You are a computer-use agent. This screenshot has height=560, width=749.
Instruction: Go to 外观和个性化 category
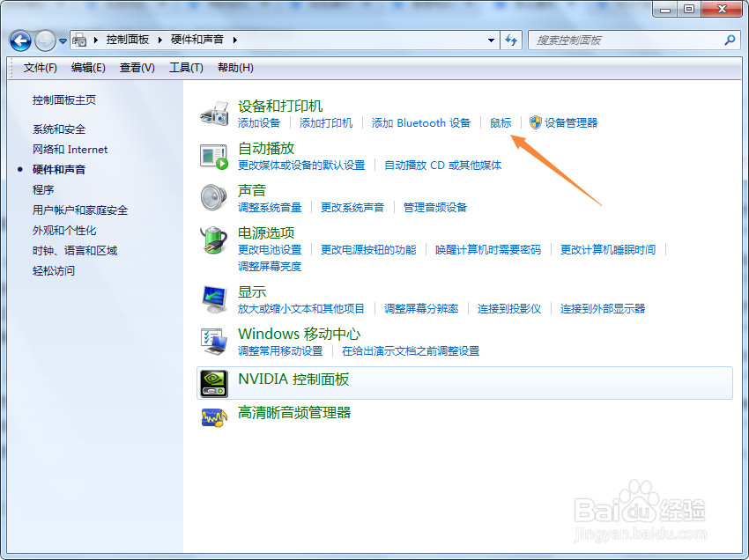coord(64,231)
